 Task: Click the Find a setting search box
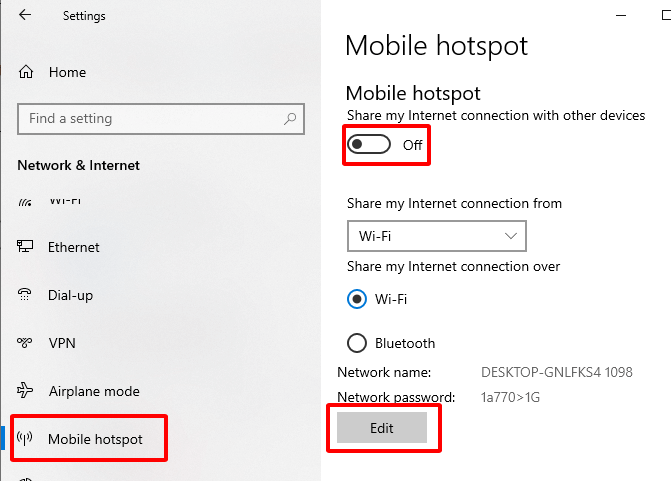[x=150, y=119]
